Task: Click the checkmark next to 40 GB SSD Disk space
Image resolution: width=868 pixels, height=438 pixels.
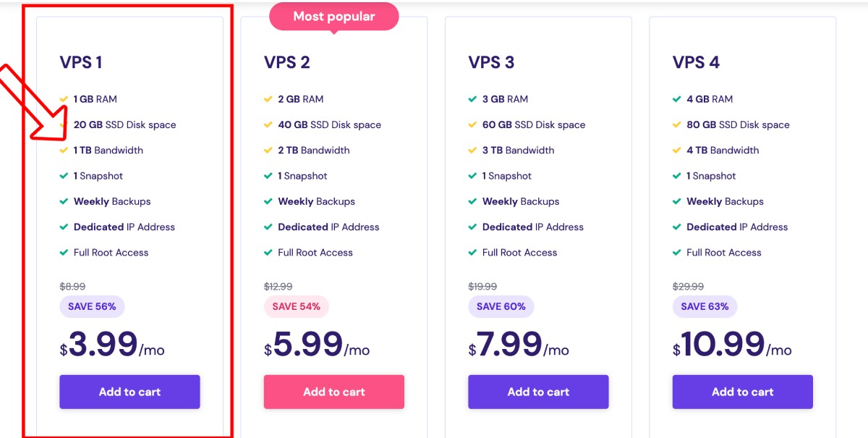Action: (x=268, y=124)
